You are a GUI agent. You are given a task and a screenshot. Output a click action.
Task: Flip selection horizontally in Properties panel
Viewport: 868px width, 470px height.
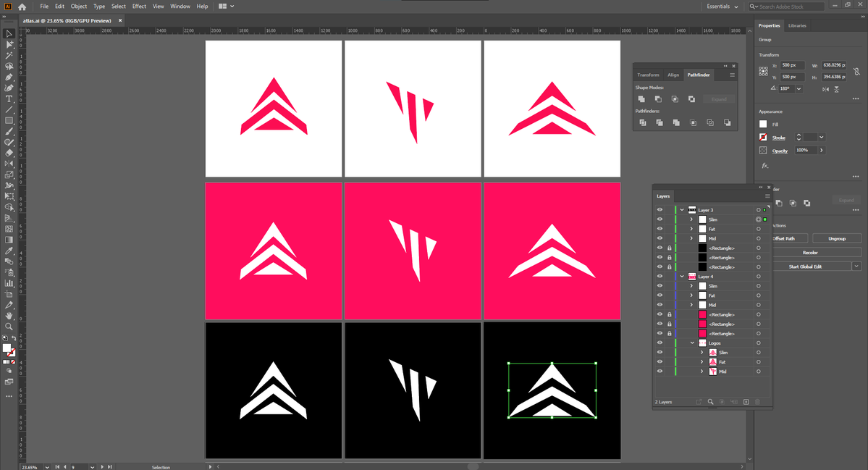825,89
